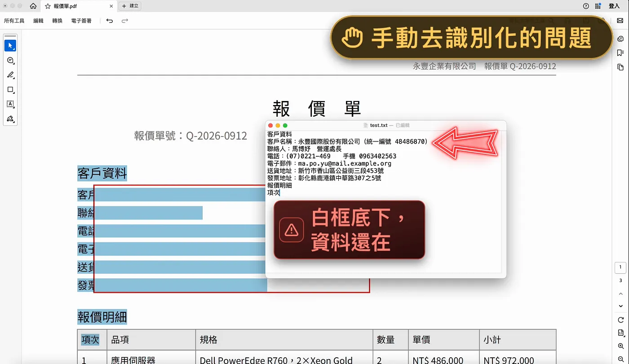
Task: Open the apps grid icon
Action: point(598,6)
